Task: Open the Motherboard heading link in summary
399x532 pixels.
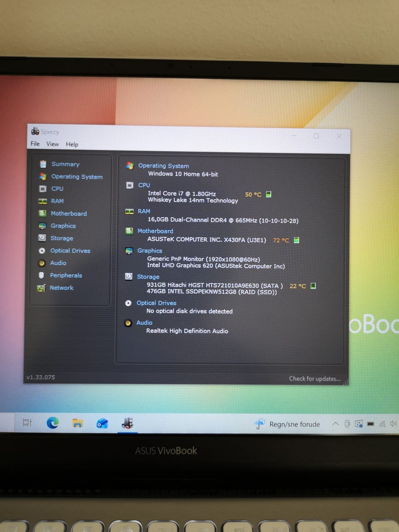Action: pos(155,231)
